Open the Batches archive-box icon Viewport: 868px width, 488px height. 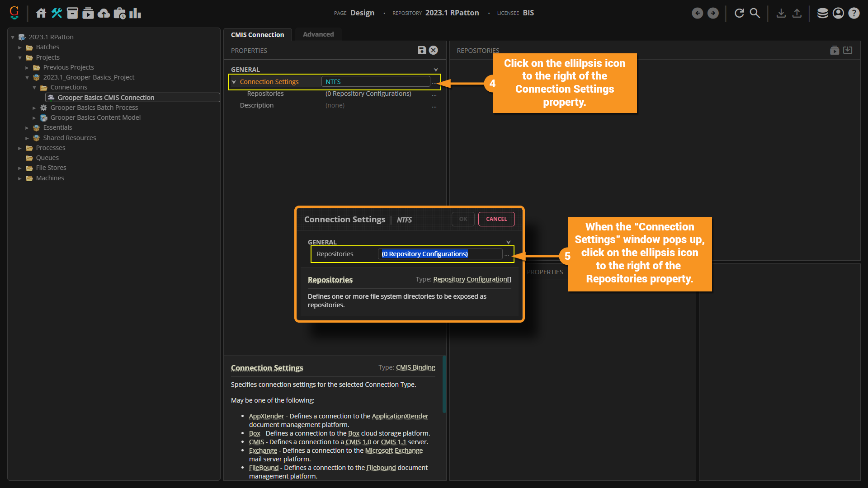pos(72,13)
